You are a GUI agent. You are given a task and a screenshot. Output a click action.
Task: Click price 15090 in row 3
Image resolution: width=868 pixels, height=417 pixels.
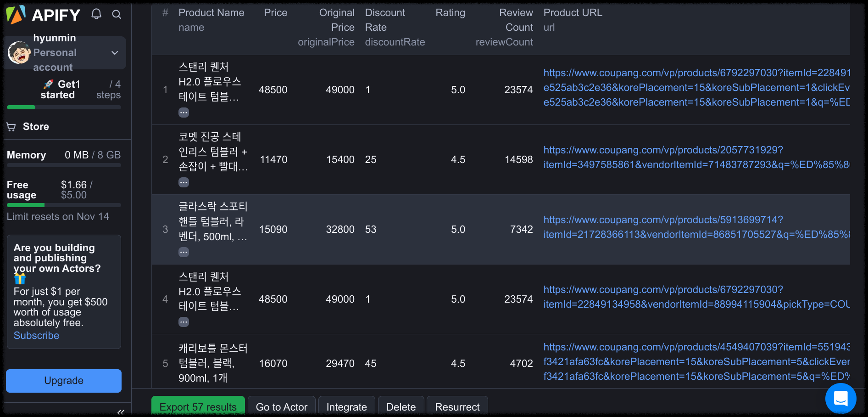pyautogui.click(x=273, y=230)
